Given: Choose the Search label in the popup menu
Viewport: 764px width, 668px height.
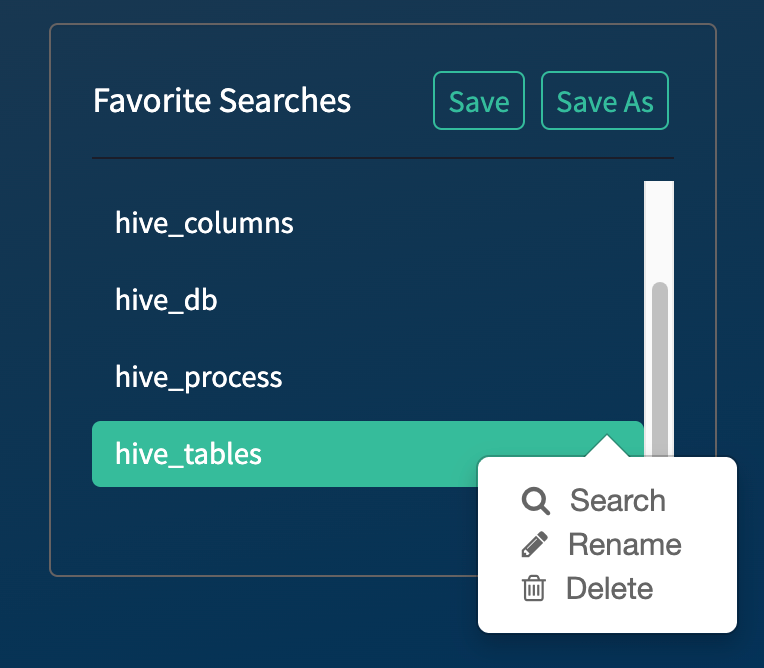Looking at the screenshot, I should point(617,501).
